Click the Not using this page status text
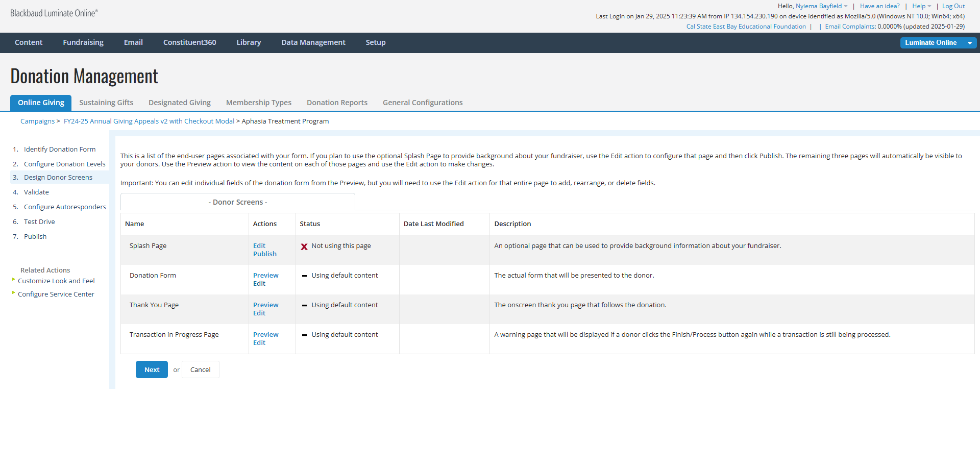 tap(341, 246)
